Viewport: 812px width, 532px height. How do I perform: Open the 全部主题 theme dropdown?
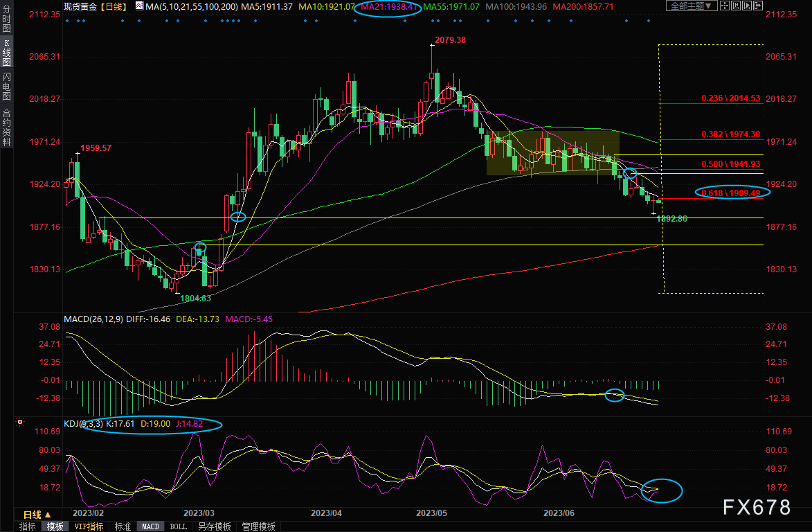(692, 6)
